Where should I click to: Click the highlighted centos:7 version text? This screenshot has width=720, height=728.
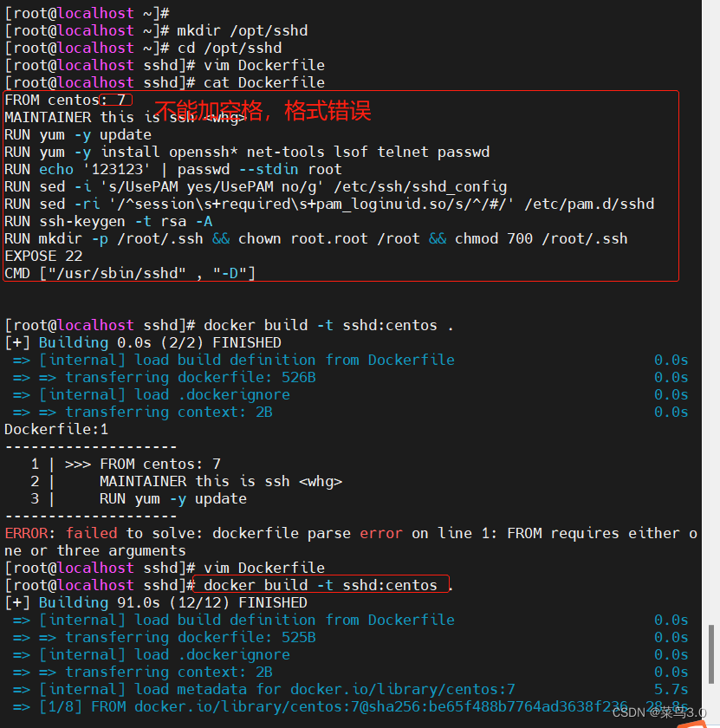(x=114, y=100)
